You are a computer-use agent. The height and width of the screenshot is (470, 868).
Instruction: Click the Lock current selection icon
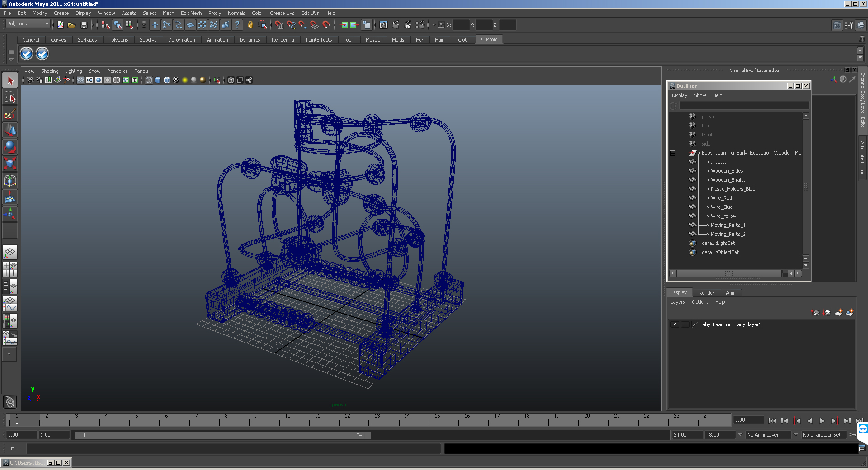(250, 25)
